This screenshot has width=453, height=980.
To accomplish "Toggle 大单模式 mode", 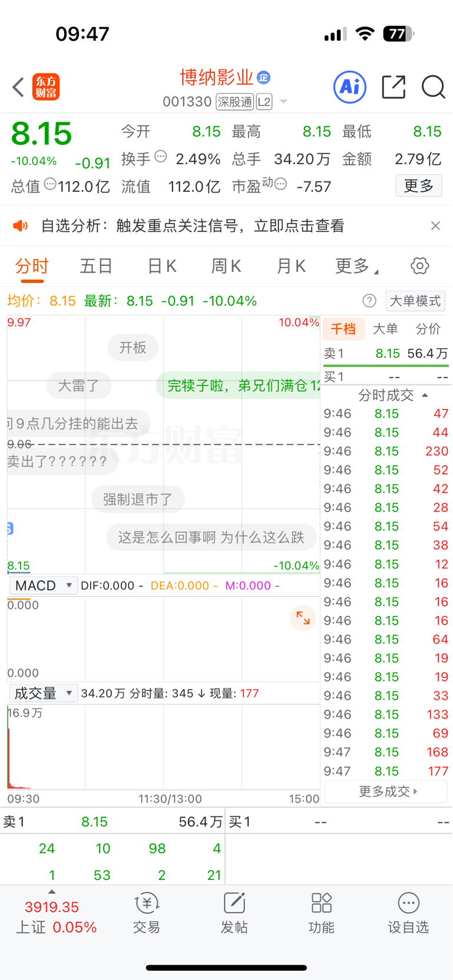I will click(x=415, y=301).
